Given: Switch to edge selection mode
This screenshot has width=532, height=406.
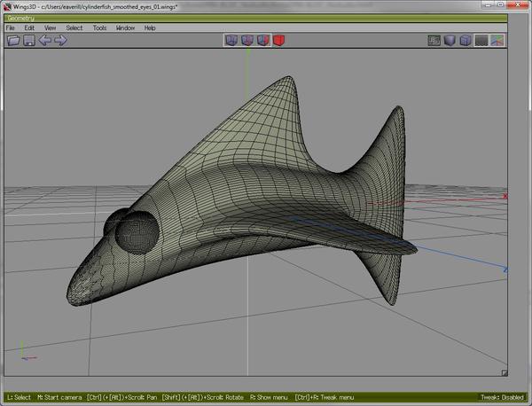Looking at the screenshot, I should click(x=247, y=40).
